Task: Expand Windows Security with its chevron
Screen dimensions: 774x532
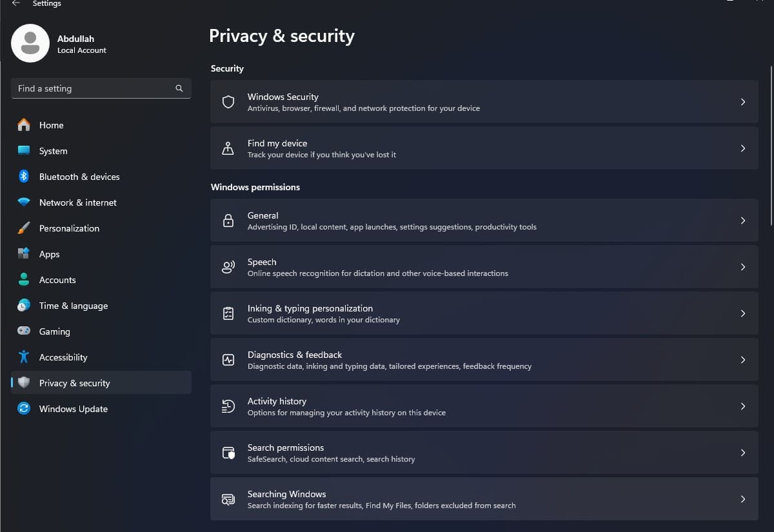Action: pos(742,102)
